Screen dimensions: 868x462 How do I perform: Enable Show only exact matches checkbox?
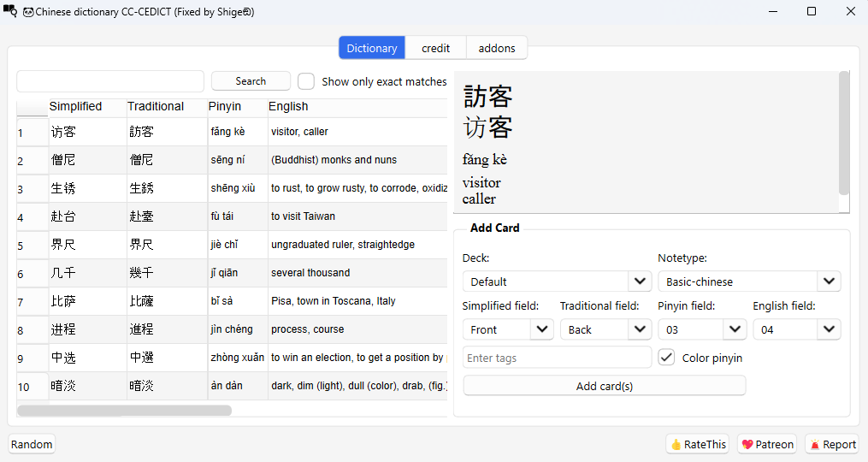(306, 81)
